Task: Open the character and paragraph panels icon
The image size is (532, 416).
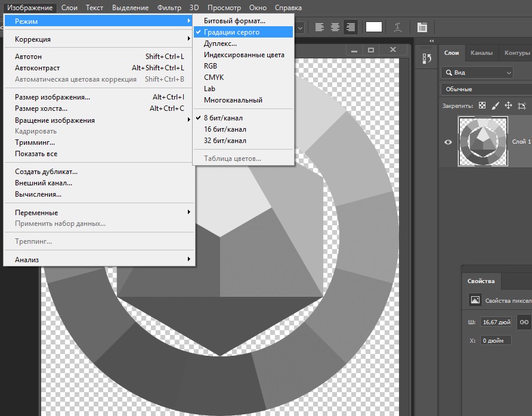Action: 422,27
